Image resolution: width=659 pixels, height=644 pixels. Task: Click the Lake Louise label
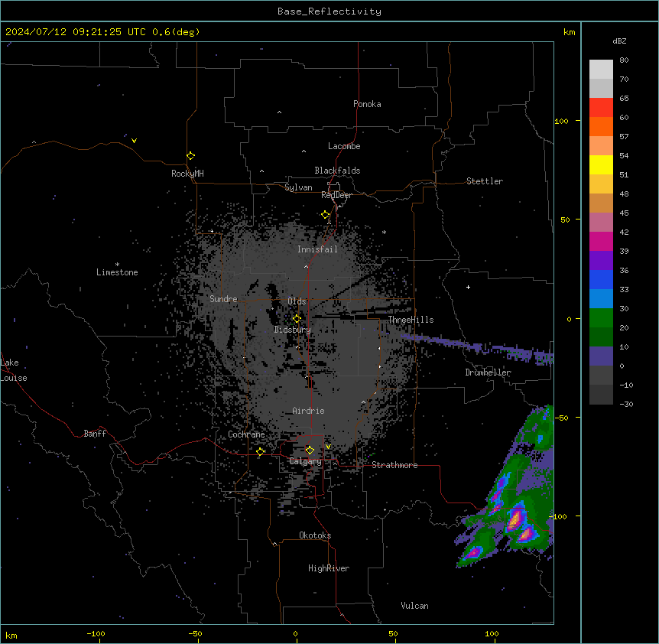[14, 370]
